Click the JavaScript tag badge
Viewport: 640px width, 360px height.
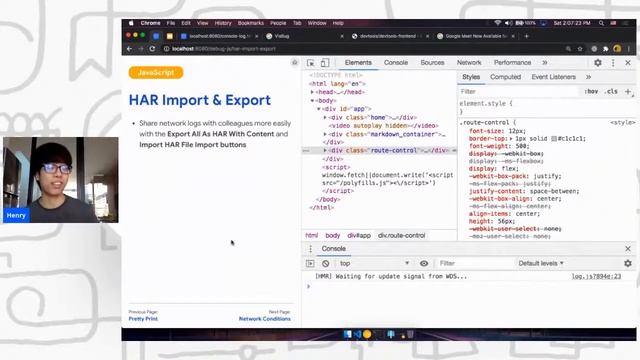point(156,72)
